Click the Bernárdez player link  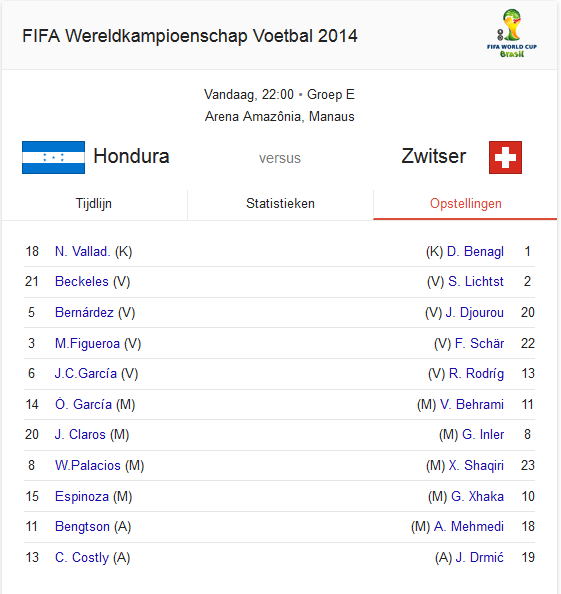click(84, 313)
